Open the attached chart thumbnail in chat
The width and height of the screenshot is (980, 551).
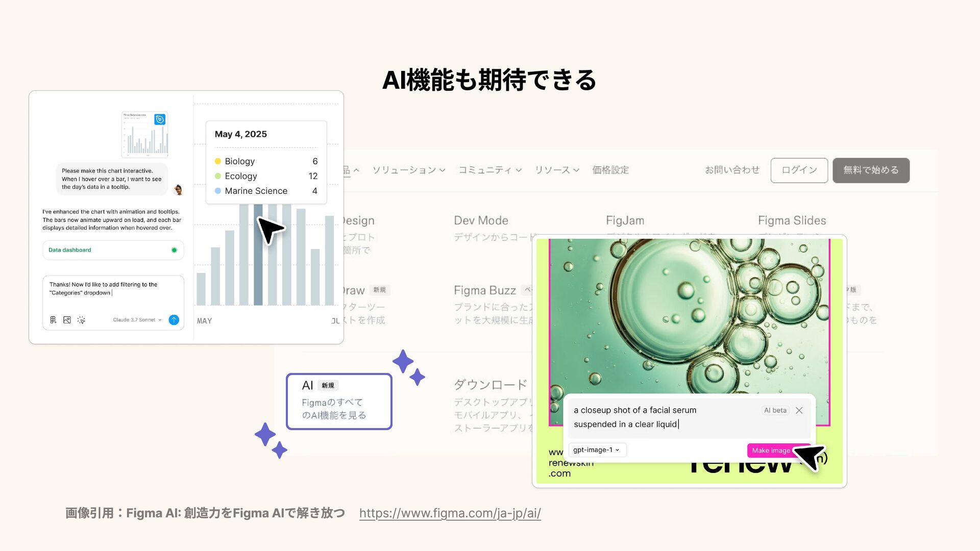pos(144,135)
